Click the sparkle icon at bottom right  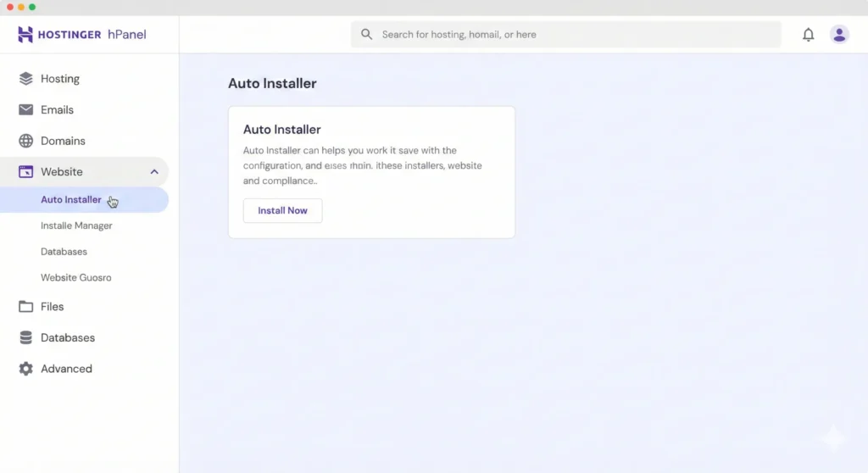[x=833, y=438]
